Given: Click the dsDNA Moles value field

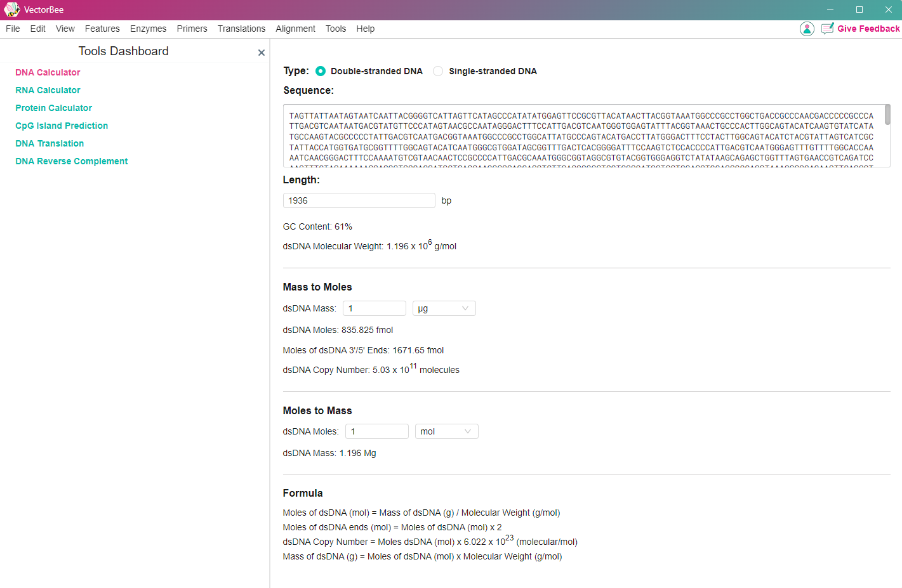Looking at the screenshot, I should point(376,431).
